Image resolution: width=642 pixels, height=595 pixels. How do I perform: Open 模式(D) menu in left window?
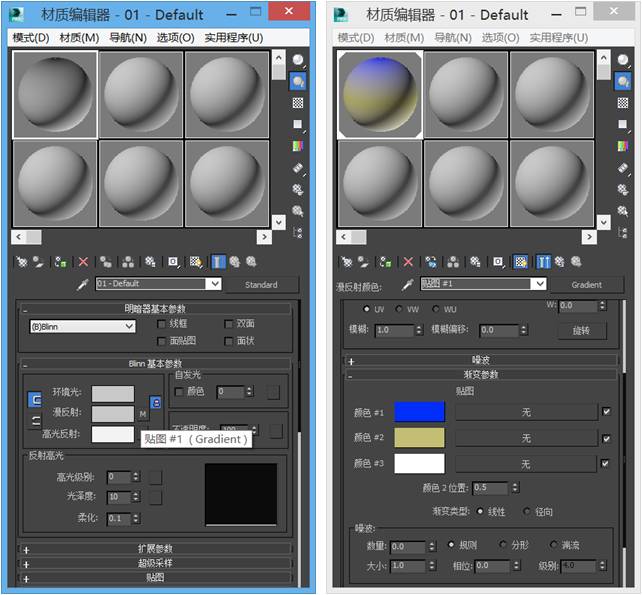pyautogui.click(x=31, y=38)
